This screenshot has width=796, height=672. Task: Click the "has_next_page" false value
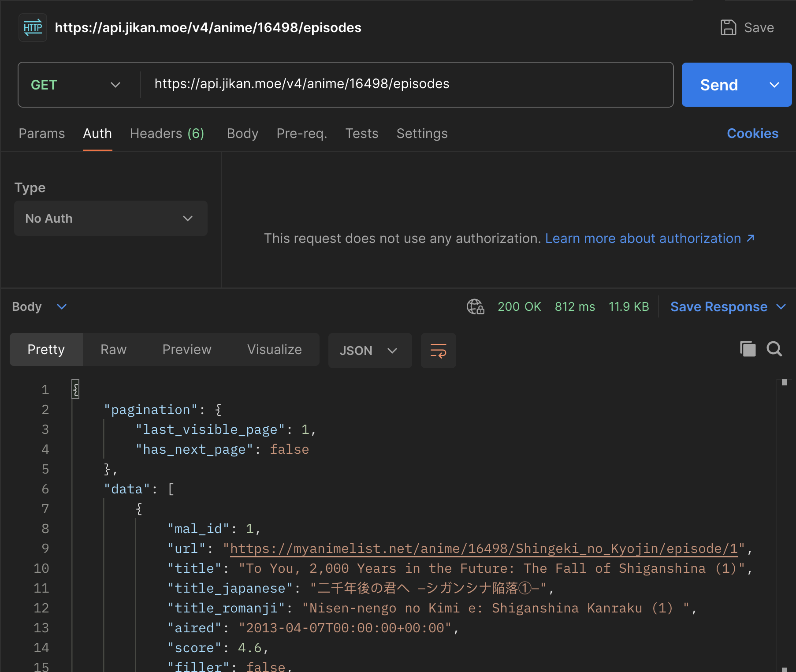(x=289, y=449)
